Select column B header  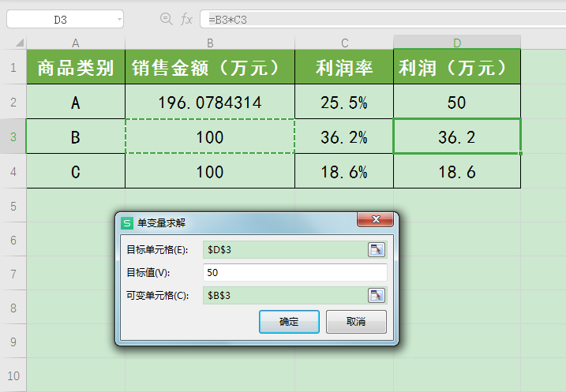(x=210, y=43)
